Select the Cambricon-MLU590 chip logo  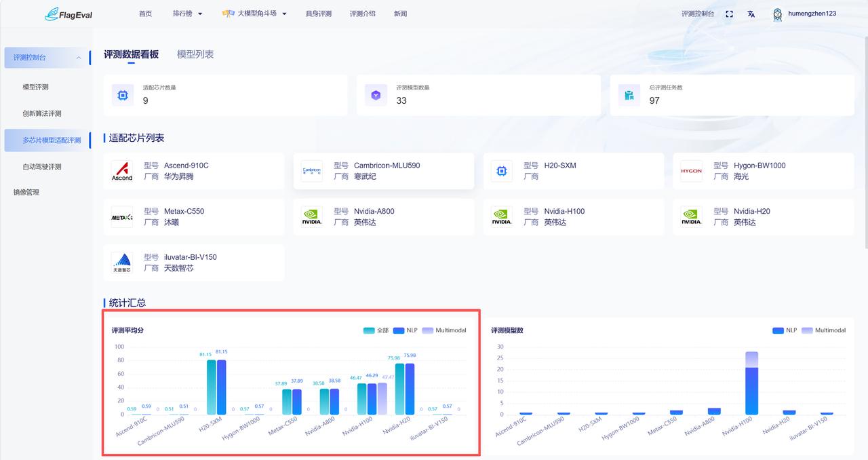(x=312, y=171)
